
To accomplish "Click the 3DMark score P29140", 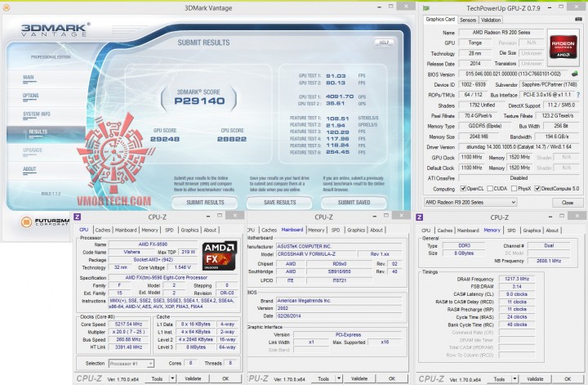I will [x=199, y=101].
